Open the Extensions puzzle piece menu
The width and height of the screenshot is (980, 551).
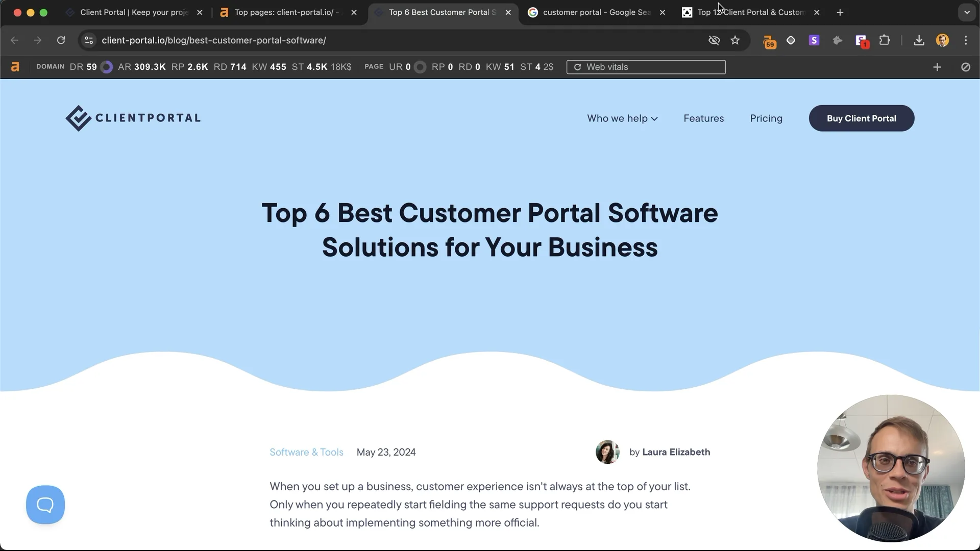tap(885, 40)
